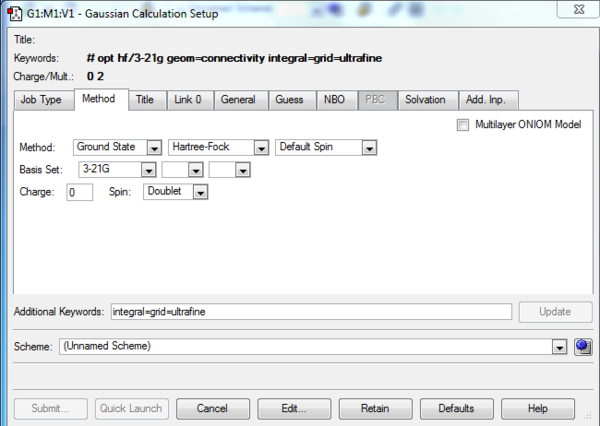Open the Default Spin dropdown
The image size is (600, 426).
pos(326,147)
